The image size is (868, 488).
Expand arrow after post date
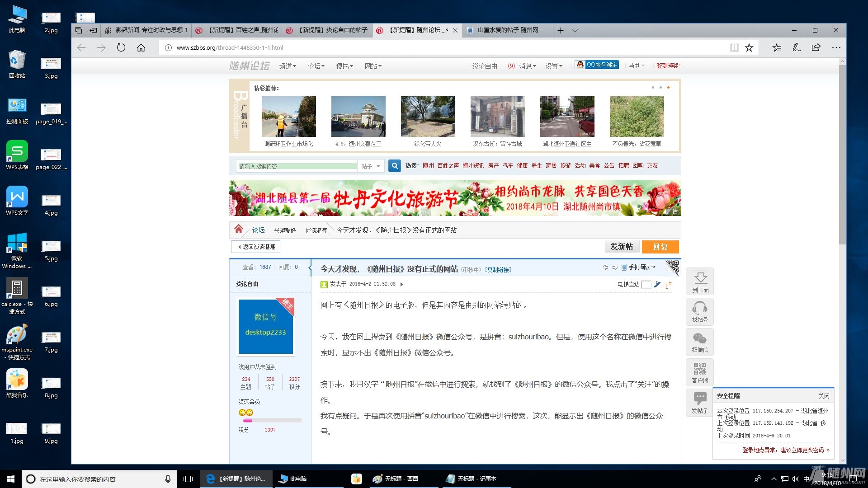(x=401, y=284)
